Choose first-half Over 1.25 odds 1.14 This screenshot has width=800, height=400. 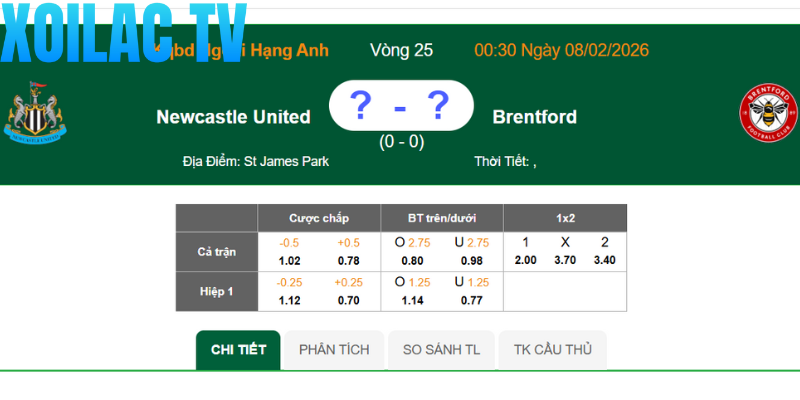coord(411,299)
